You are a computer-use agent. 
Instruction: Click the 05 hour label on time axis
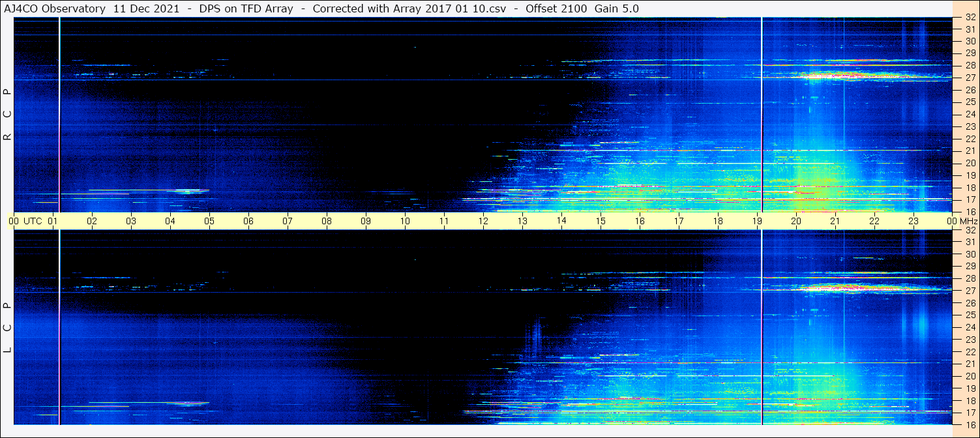(209, 221)
